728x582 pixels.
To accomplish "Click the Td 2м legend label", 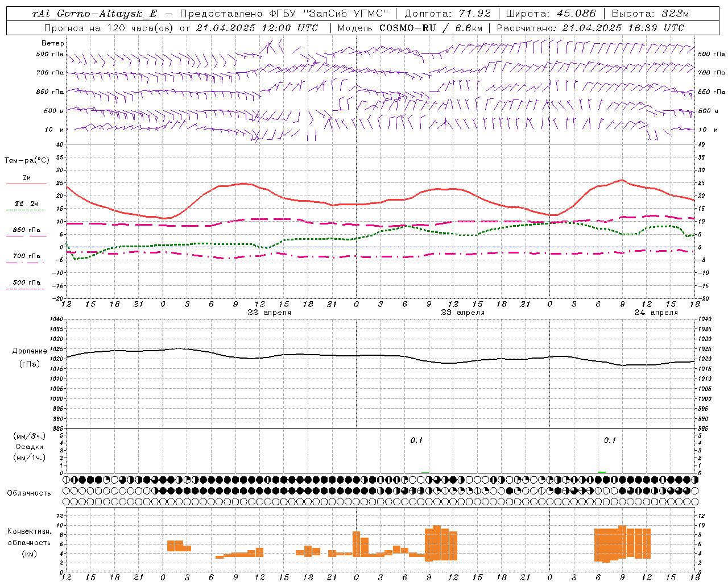I will point(26,203).
